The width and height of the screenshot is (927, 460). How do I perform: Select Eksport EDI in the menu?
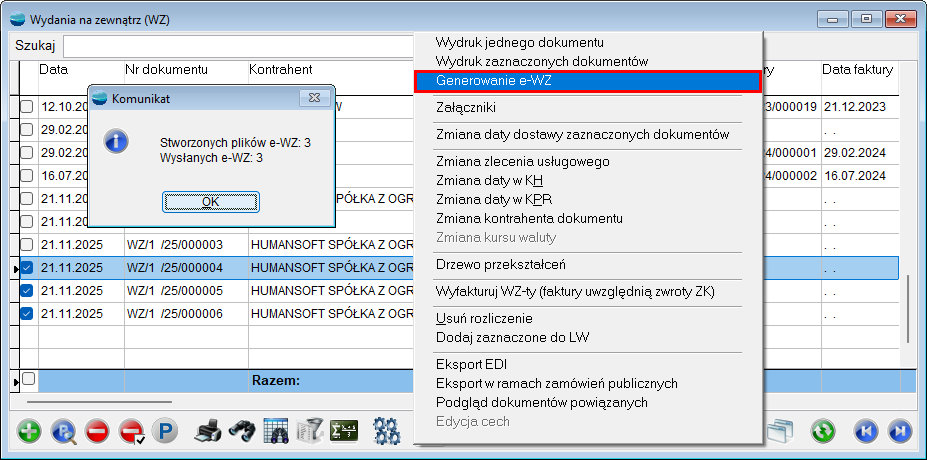[x=473, y=363]
